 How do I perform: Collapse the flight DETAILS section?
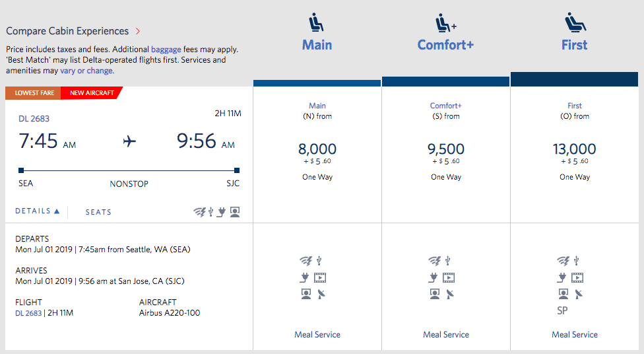38,211
